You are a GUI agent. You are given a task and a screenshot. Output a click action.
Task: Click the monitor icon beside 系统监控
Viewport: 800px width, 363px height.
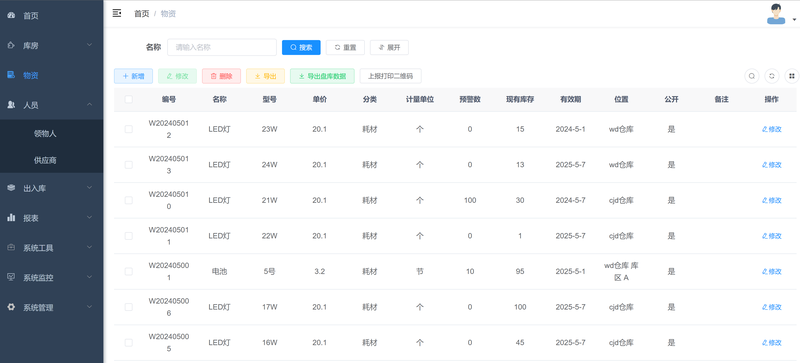click(11, 277)
